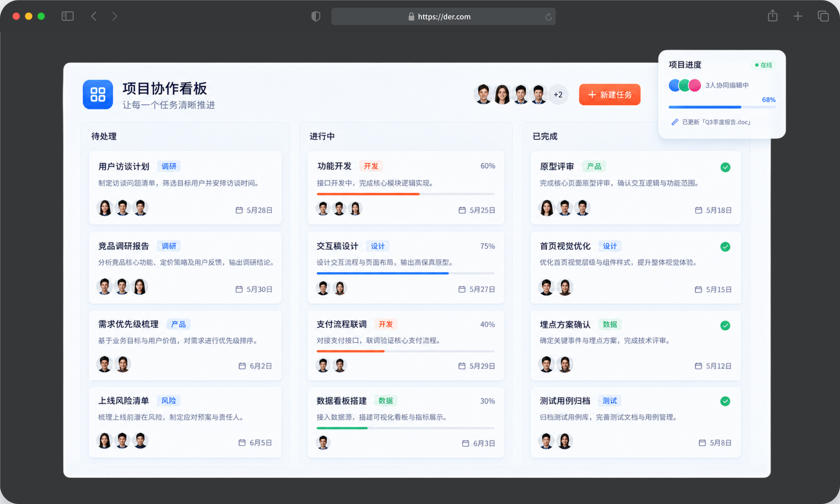Image resolution: width=840 pixels, height=504 pixels.
Task: Click the https://der.com address field
Action: coord(443,17)
